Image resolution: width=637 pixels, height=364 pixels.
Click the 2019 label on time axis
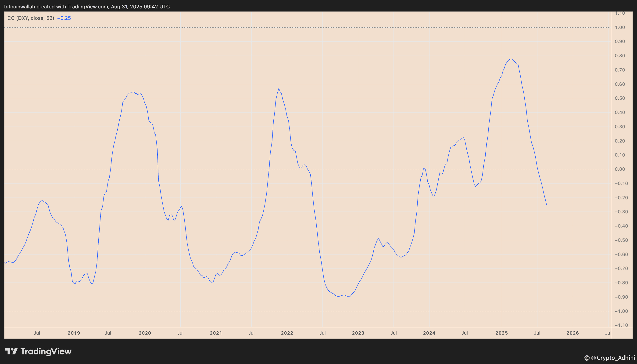74,333
